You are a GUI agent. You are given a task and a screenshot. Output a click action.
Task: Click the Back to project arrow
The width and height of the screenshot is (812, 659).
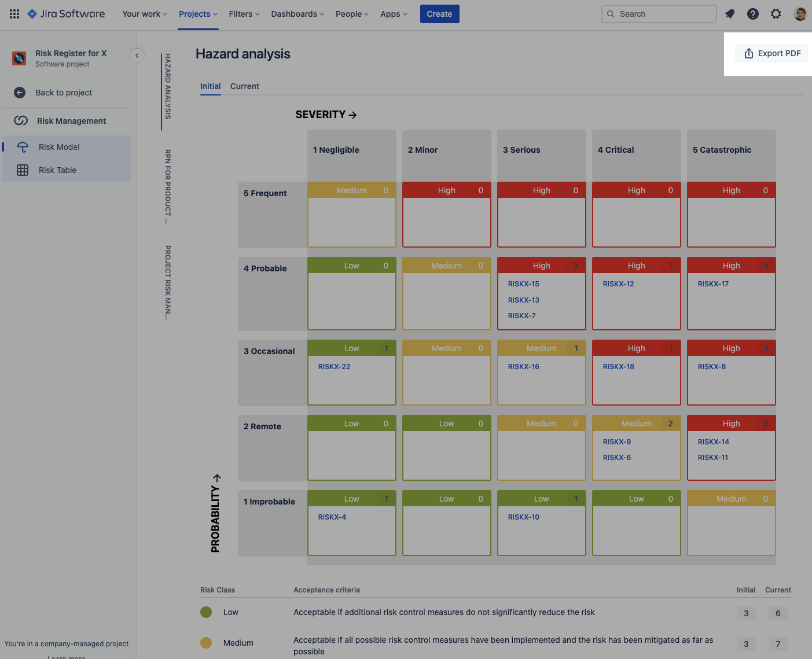tap(20, 93)
